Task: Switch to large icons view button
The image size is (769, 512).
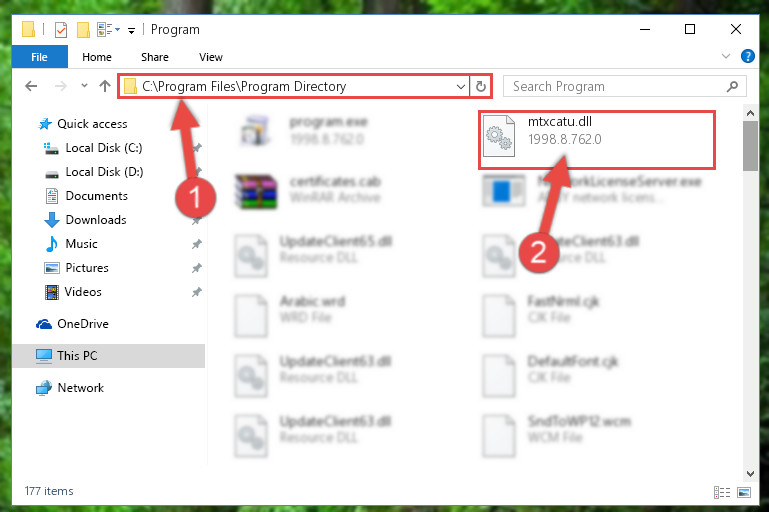Action: (x=744, y=492)
